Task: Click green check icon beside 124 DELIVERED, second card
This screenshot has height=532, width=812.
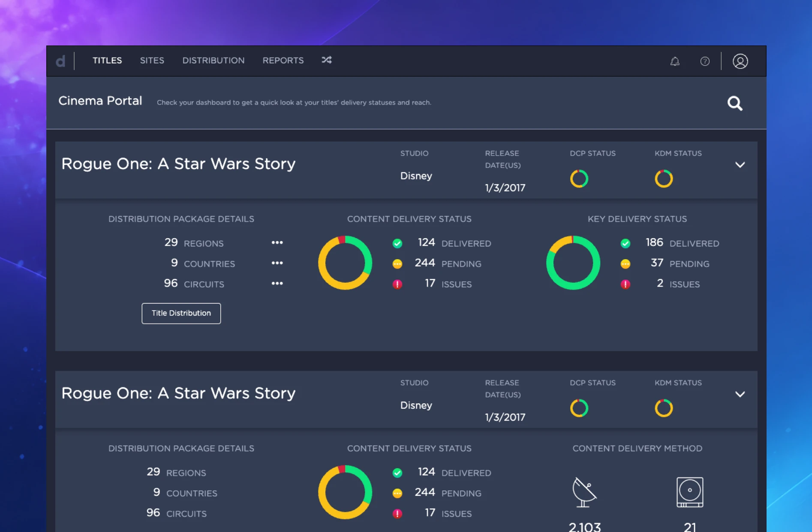Action: click(397, 473)
